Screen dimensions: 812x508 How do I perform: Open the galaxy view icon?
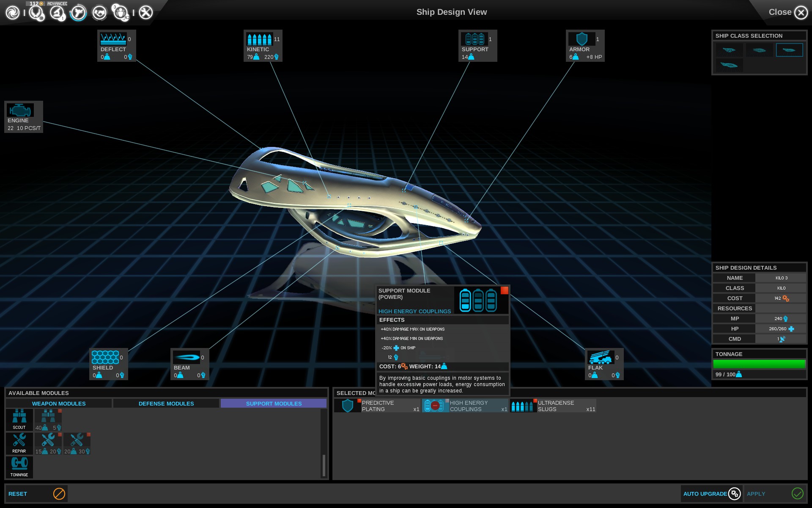(x=13, y=13)
